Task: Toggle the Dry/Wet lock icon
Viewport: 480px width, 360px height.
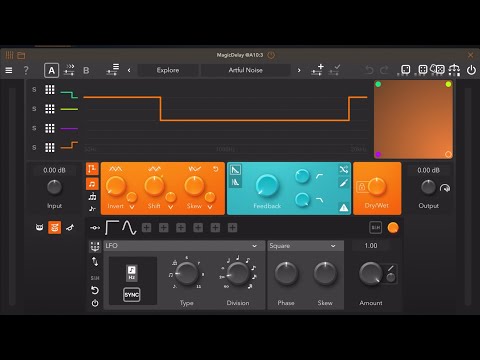Action: (362, 187)
